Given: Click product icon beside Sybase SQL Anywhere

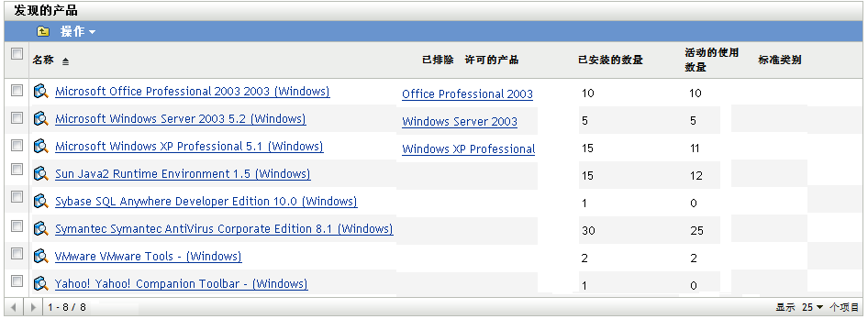Looking at the screenshot, I should click(x=41, y=201).
